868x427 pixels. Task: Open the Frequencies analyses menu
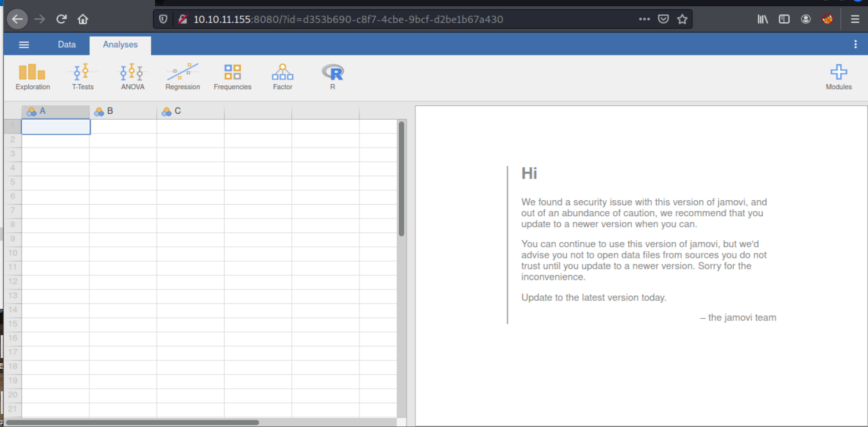coord(232,77)
